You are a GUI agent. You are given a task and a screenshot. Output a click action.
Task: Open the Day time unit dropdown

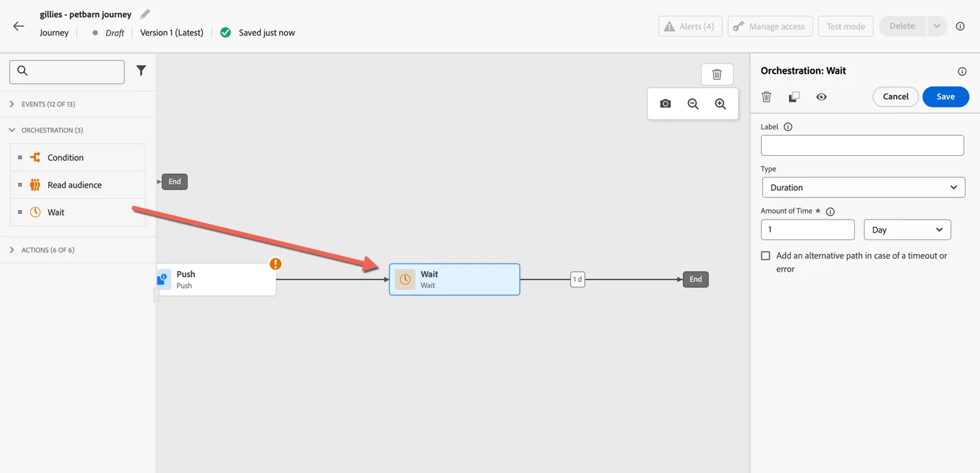coord(907,230)
